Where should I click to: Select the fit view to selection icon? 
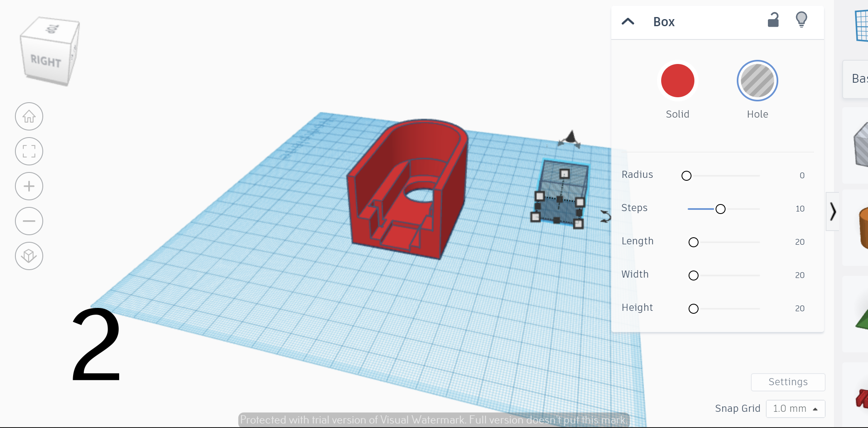pos(29,151)
